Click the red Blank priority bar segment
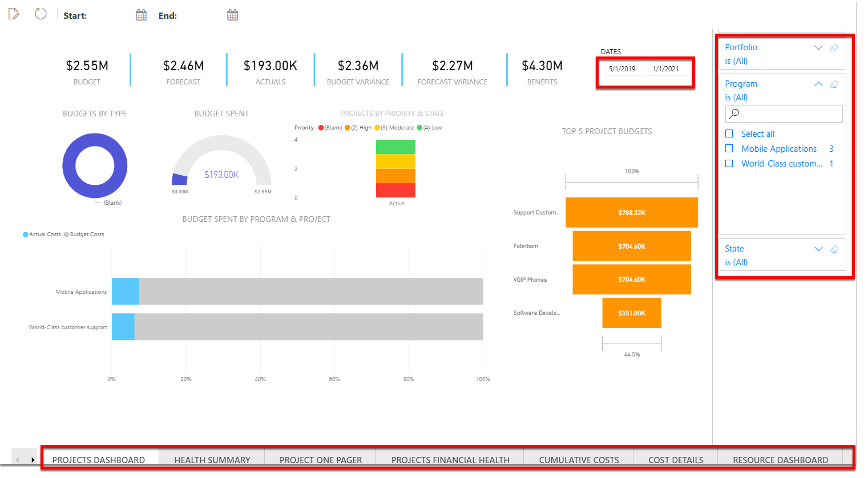Viewport: 868px width, 478px height. (x=395, y=191)
